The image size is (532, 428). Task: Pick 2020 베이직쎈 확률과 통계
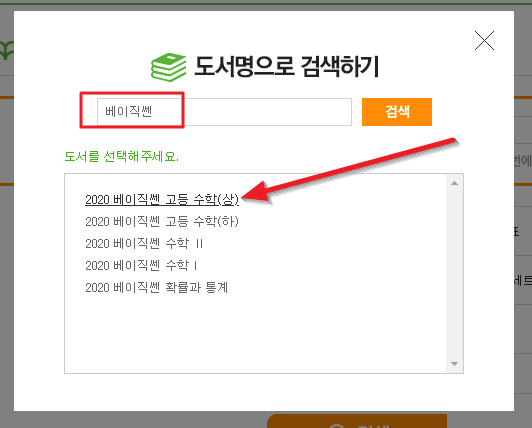156,287
